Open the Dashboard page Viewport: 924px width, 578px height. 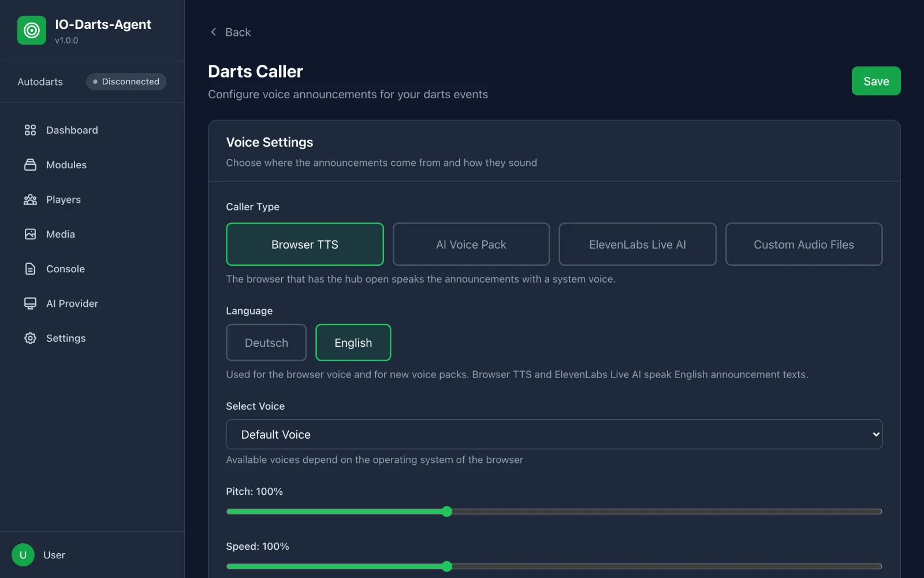(x=92, y=130)
